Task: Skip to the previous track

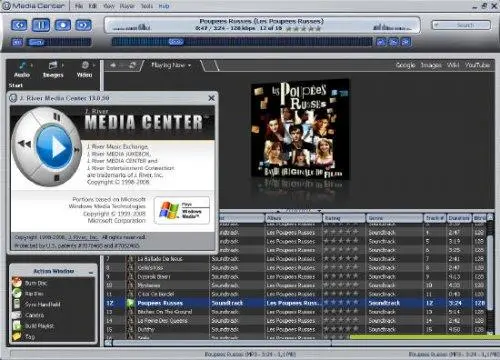Action: pyautogui.click(x=19, y=25)
